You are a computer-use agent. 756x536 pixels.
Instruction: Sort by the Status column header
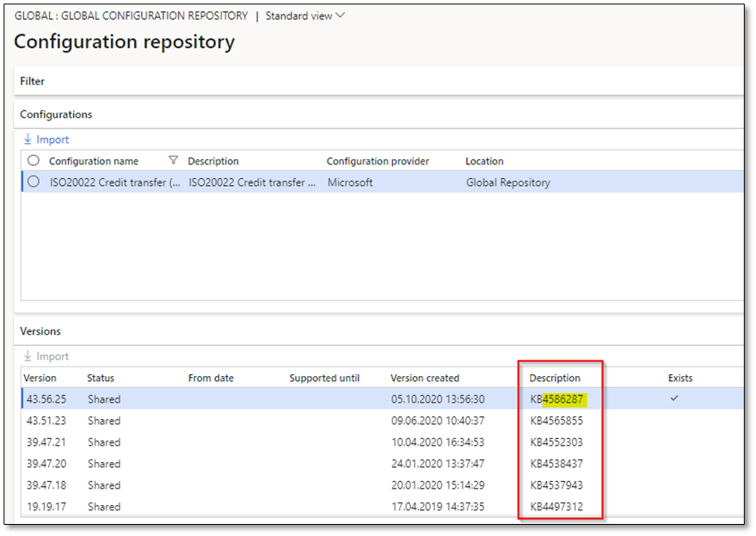tap(101, 378)
